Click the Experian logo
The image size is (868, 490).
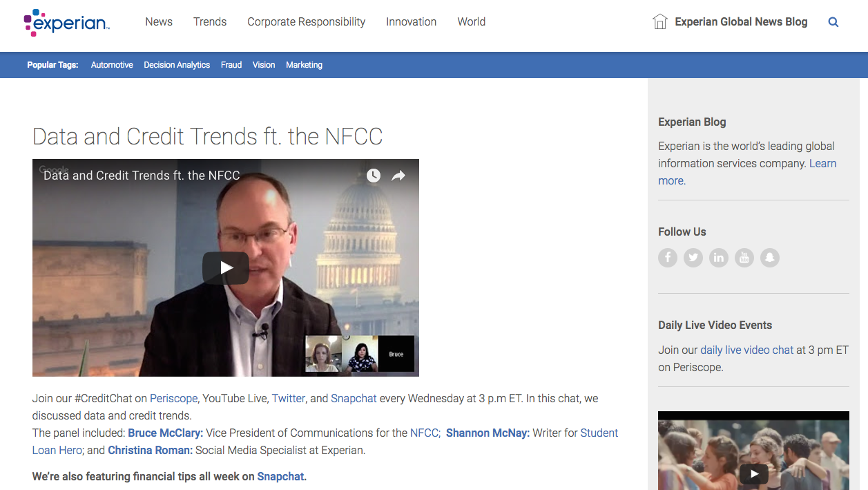(66, 23)
